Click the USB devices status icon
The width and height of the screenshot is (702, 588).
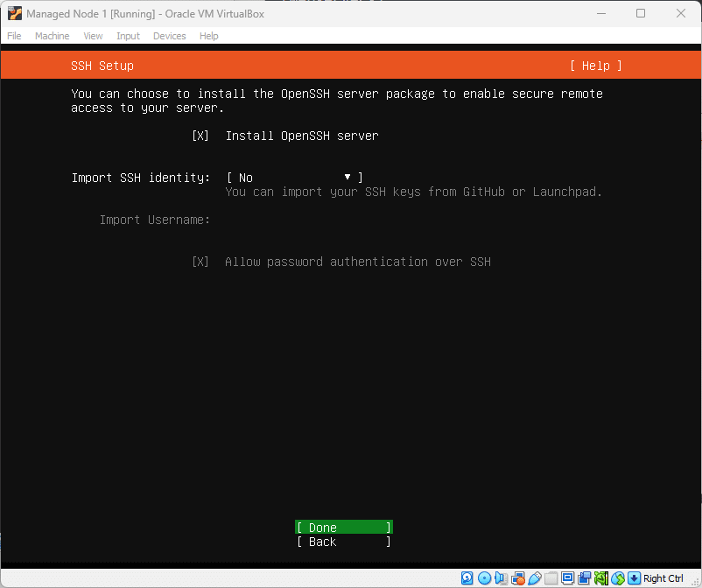coord(534,578)
